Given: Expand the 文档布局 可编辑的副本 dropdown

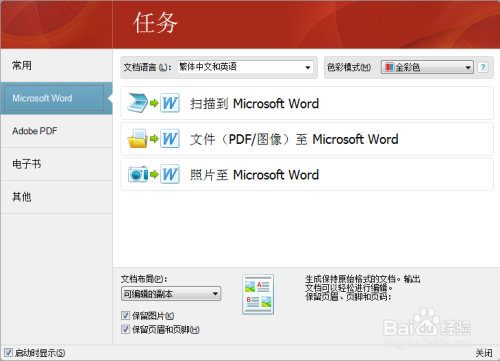Looking at the screenshot, I should click(x=171, y=294).
